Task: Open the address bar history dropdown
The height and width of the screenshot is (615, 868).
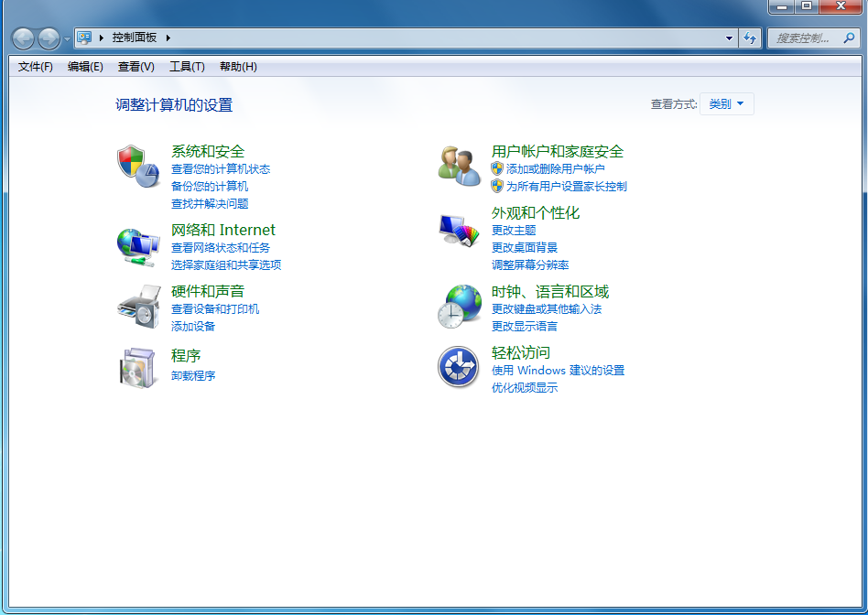Action: [730, 38]
